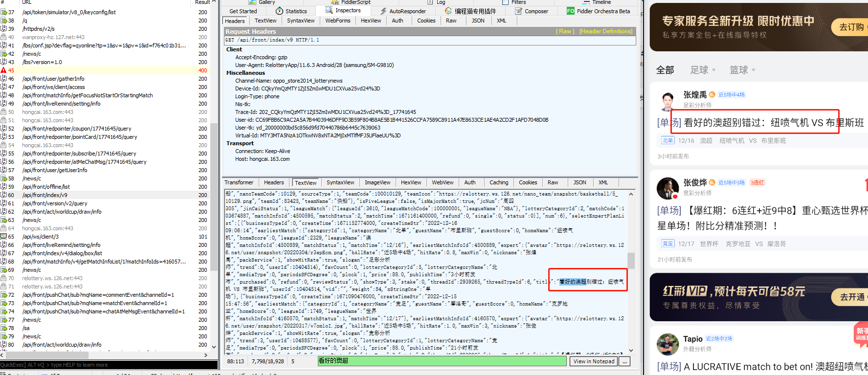
Task: Click the response TextView vertical scrollbar thumb
Action: click(x=631, y=261)
